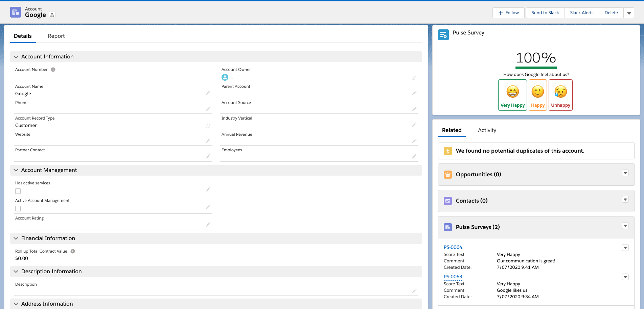Tick the Has active services checkbox
Viewport: 644px width, 309px height.
point(18,191)
